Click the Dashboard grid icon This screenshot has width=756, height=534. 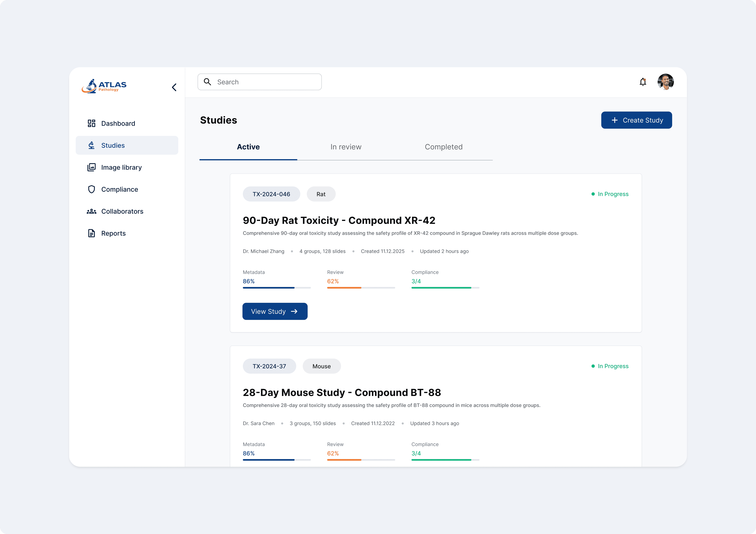[92, 123]
